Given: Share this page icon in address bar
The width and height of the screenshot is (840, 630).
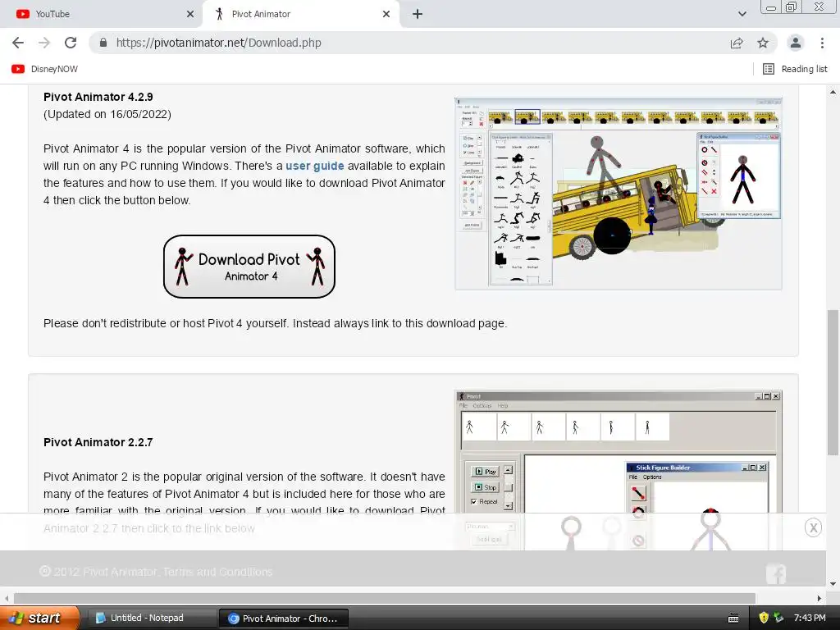Looking at the screenshot, I should 737,43.
